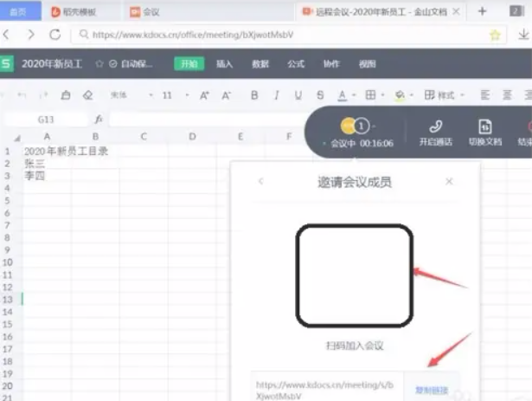532x401 pixels.
Task: Click the browser address bar URL
Action: [193, 35]
